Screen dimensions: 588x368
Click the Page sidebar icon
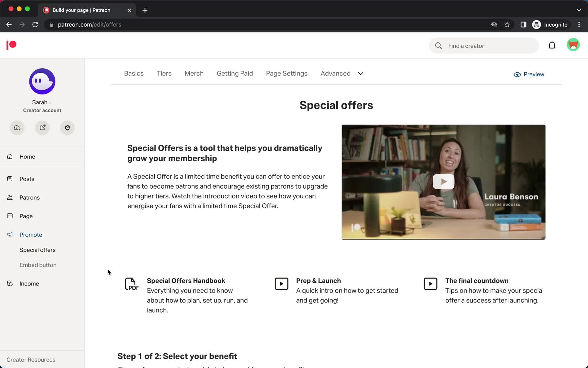pyautogui.click(x=10, y=216)
